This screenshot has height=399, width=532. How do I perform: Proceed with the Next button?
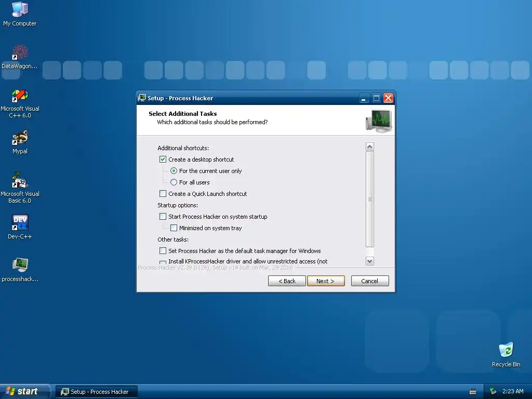tap(326, 281)
